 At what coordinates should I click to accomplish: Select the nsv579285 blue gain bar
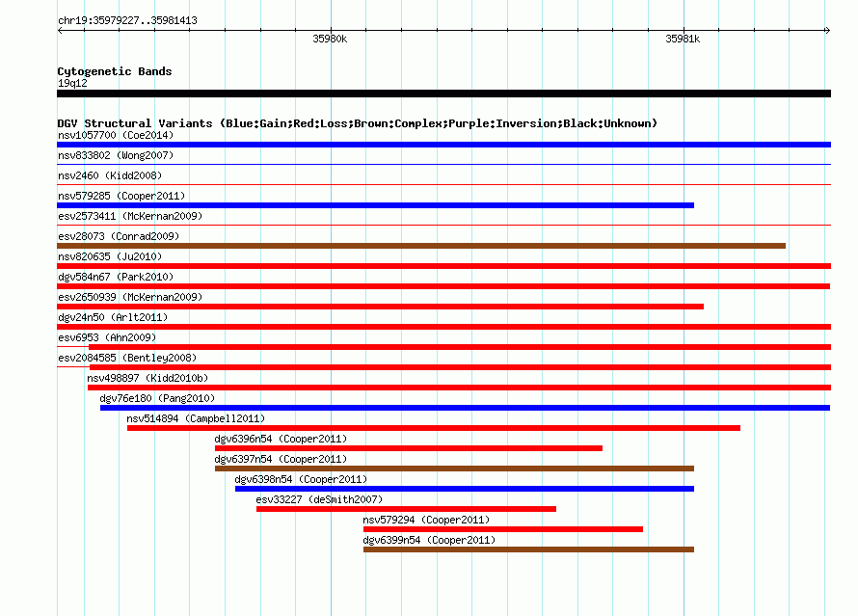coord(375,205)
